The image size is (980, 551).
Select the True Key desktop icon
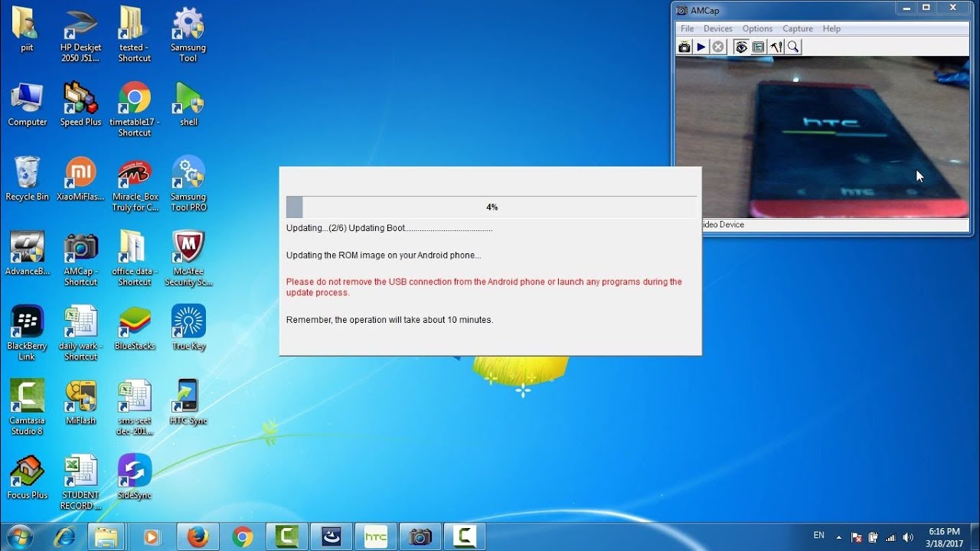tap(188, 328)
